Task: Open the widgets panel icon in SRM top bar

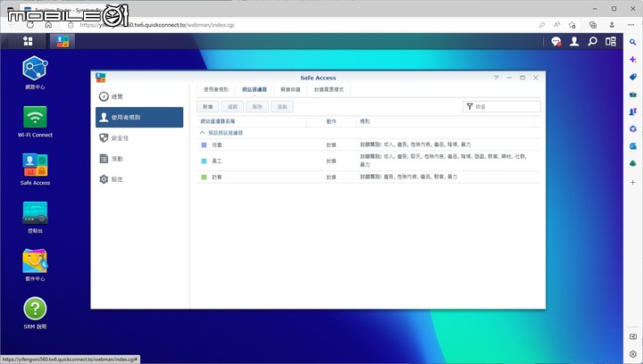Action: tap(611, 41)
